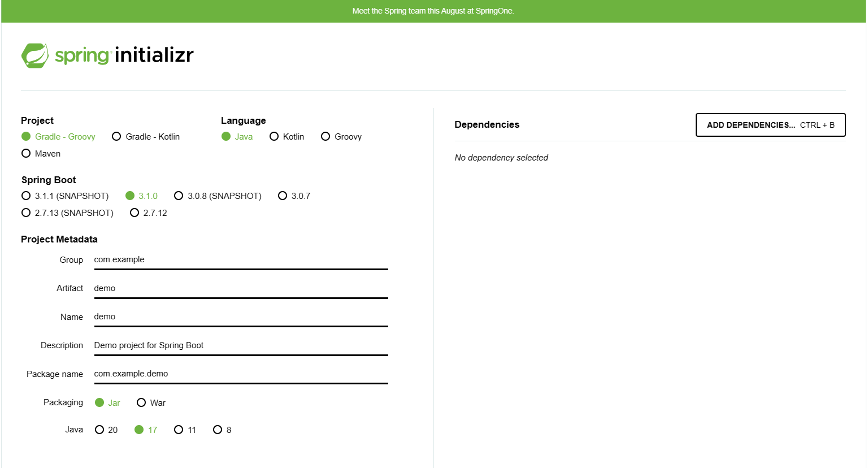
Task: Click into the Artifact text field
Action: point(241,288)
